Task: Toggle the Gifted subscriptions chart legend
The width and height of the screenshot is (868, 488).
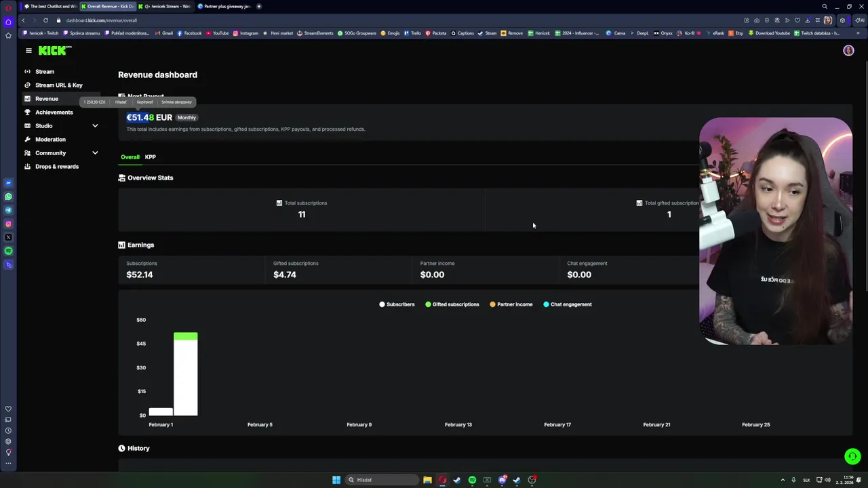Action: (452, 304)
